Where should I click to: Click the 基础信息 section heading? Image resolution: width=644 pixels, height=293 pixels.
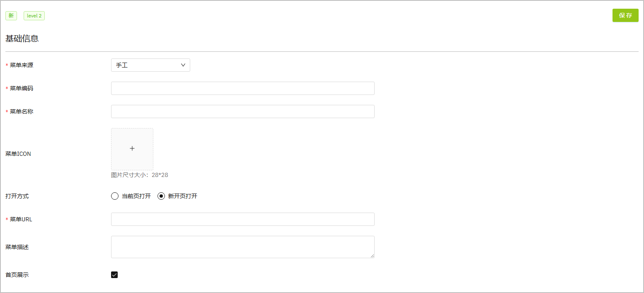coord(22,39)
